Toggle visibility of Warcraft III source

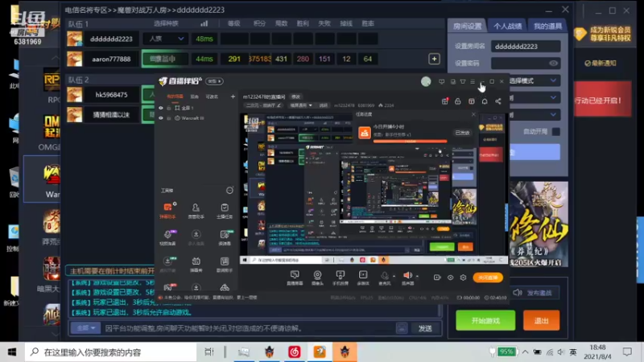click(x=161, y=118)
